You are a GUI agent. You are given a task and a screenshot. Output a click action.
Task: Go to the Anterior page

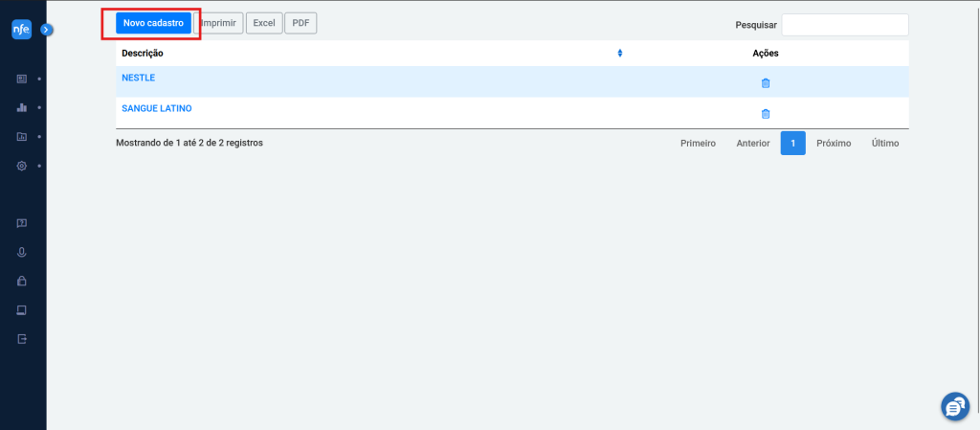pos(753,143)
